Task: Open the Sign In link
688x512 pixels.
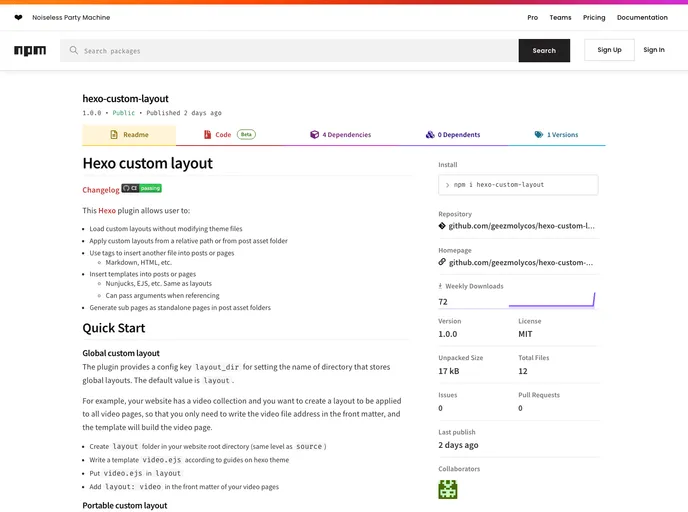Action: [x=654, y=50]
